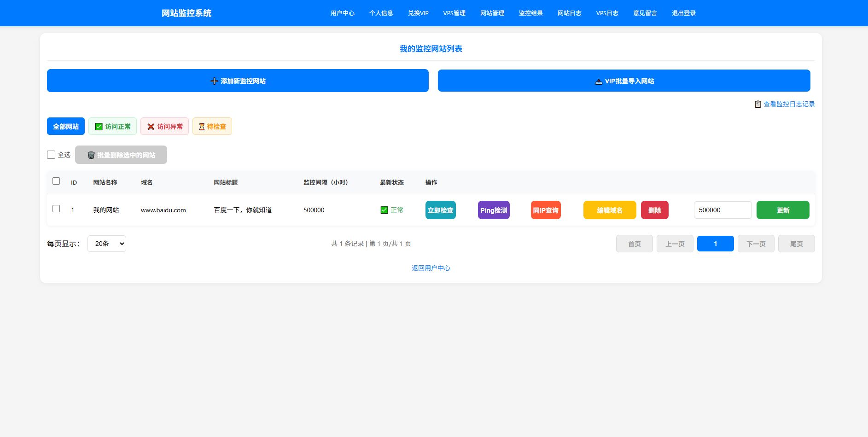Click the plus icon on add monitoring website
The width and height of the screenshot is (868, 437).
click(x=214, y=81)
